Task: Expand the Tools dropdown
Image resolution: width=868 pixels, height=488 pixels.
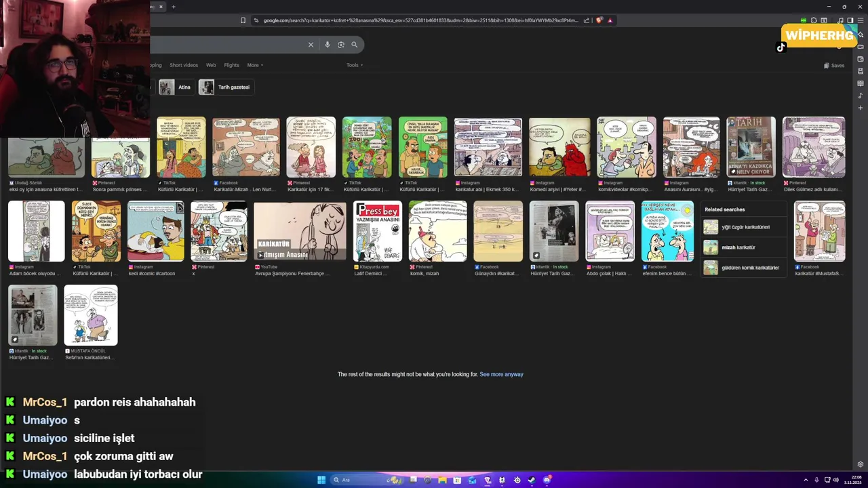Action: pyautogui.click(x=355, y=65)
